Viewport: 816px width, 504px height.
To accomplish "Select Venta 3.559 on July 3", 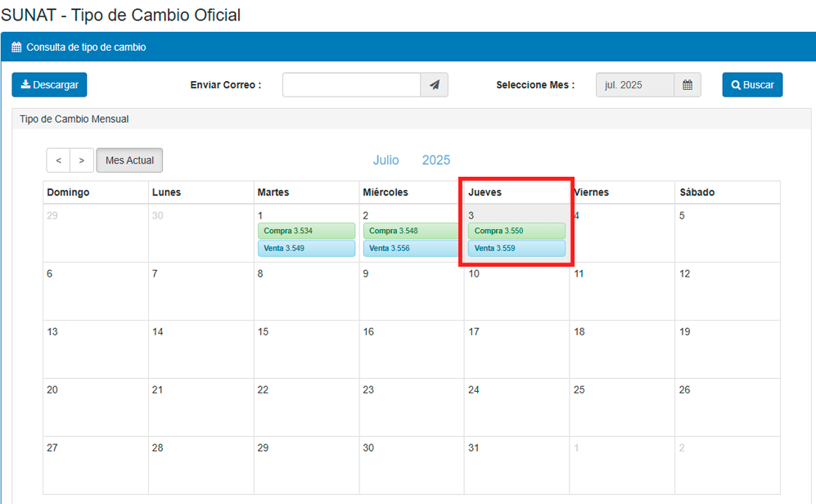I will pos(516,248).
